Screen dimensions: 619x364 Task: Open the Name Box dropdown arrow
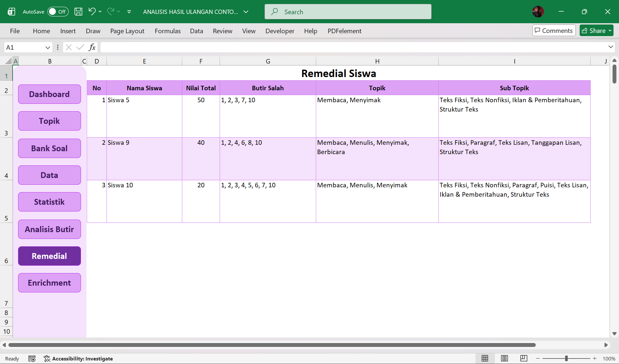48,47
